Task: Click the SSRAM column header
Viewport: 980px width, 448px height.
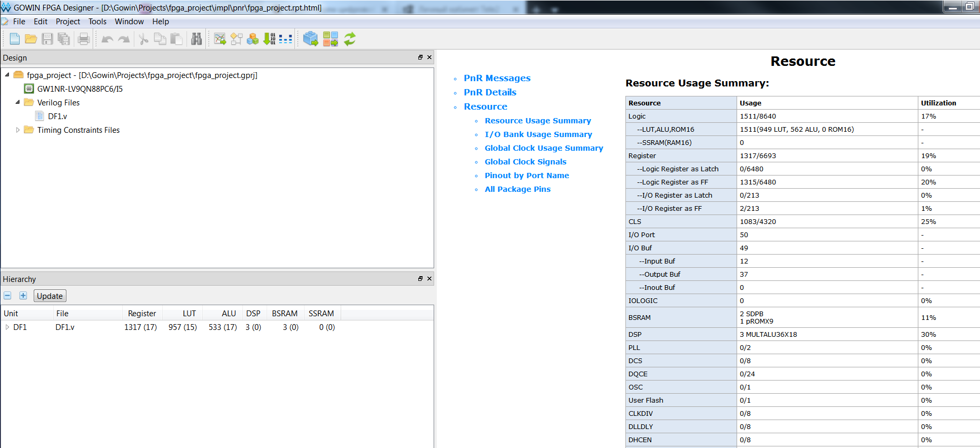Action: point(321,313)
